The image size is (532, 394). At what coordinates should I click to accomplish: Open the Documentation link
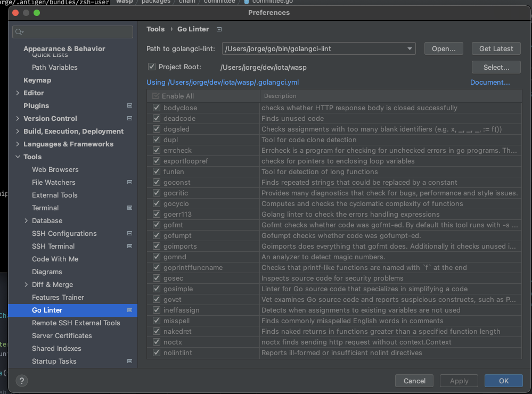click(490, 82)
